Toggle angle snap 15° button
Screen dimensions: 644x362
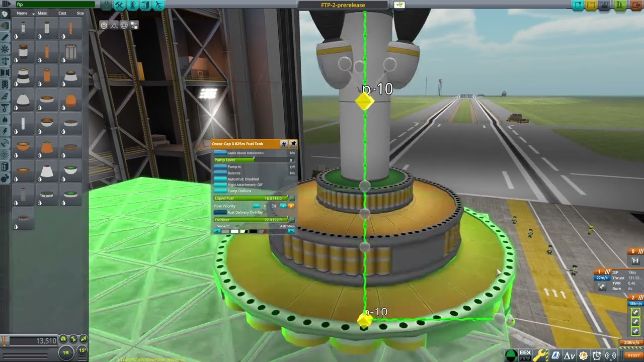click(x=82, y=350)
